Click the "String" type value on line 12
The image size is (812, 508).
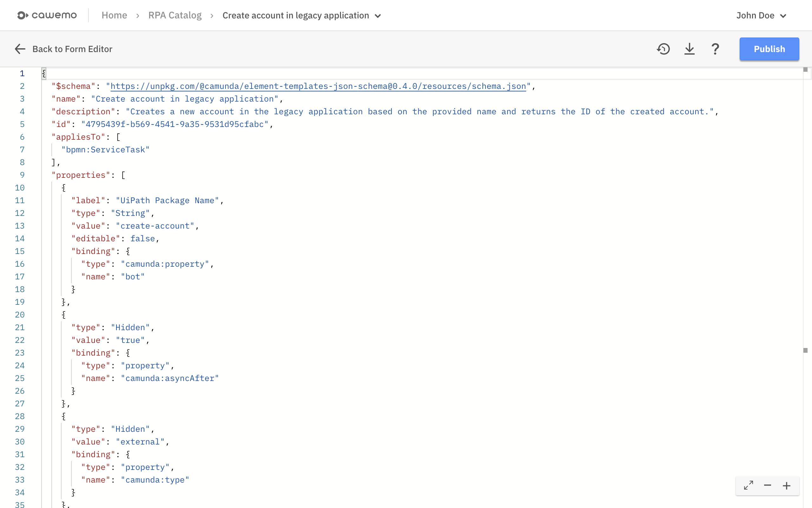point(130,213)
